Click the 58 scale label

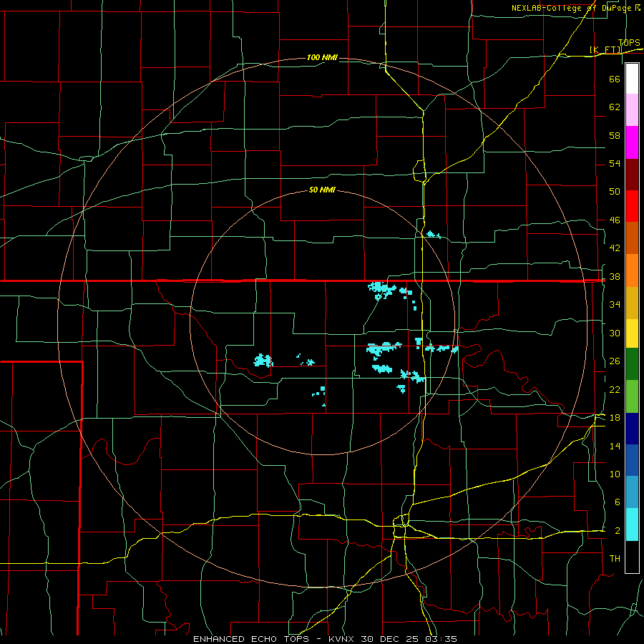pos(615,135)
